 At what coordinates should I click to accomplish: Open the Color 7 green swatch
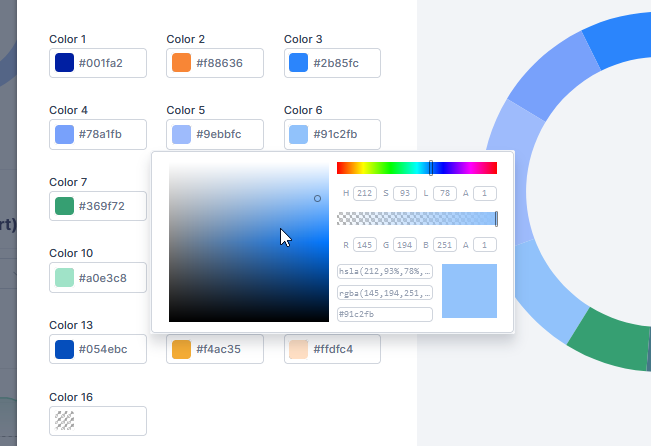[x=64, y=206]
